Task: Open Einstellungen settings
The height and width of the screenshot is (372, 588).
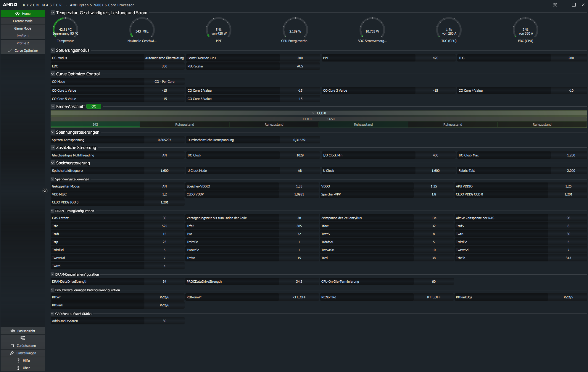Action: pos(23,353)
